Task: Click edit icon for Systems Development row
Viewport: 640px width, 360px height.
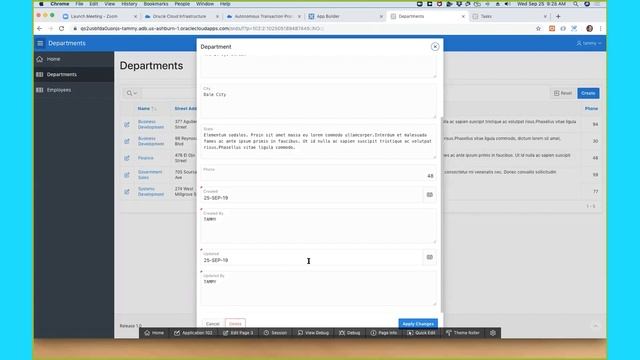Action: tap(127, 191)
